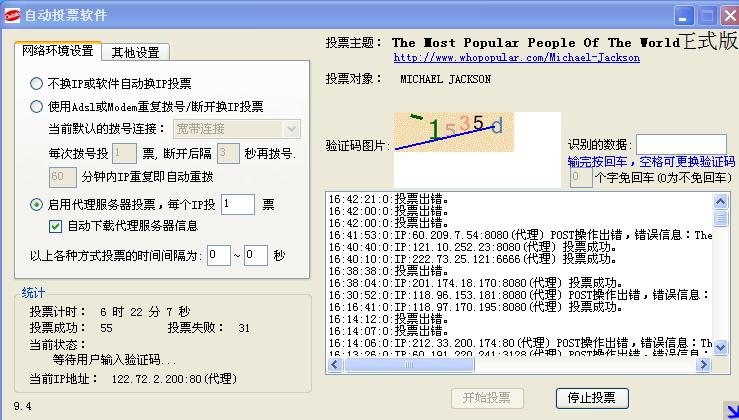Minimize the auto-vote software window
739x420 pixels.
point(683,15)
